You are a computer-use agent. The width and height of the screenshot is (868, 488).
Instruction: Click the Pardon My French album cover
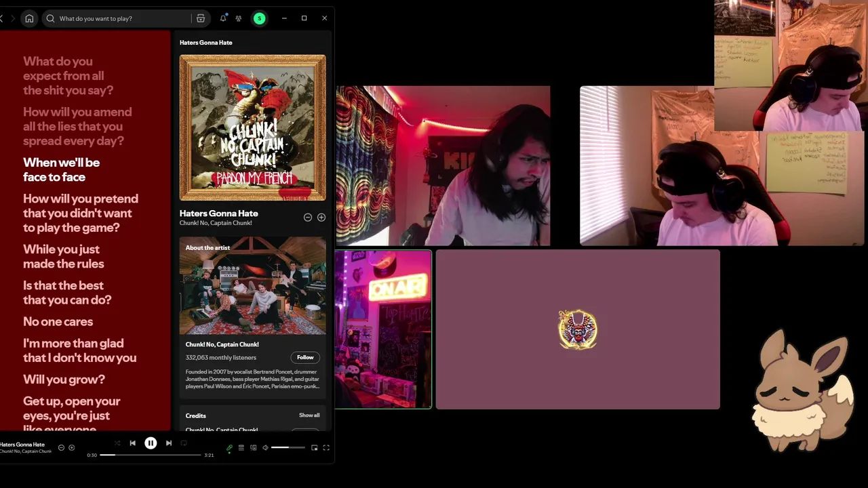point(253,127)
